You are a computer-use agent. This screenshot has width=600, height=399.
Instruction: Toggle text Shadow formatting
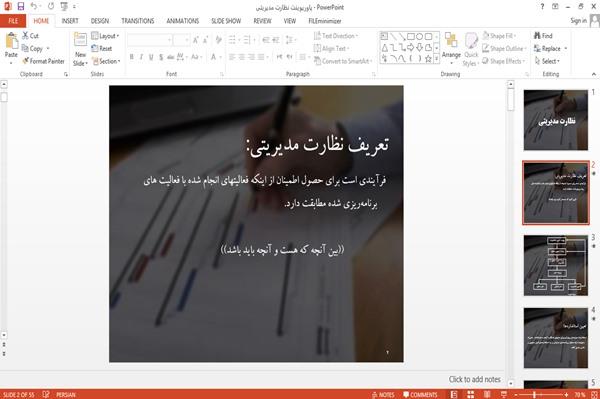click(161, 57)
